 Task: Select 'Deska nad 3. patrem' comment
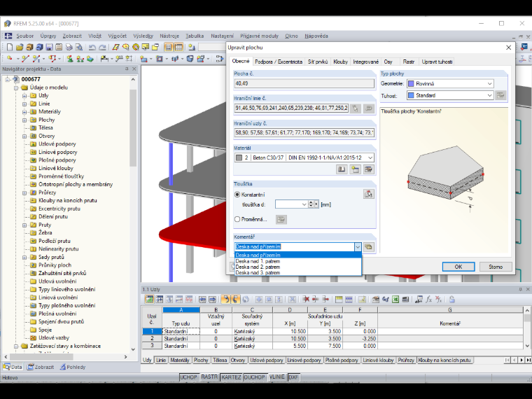(298, 272)
